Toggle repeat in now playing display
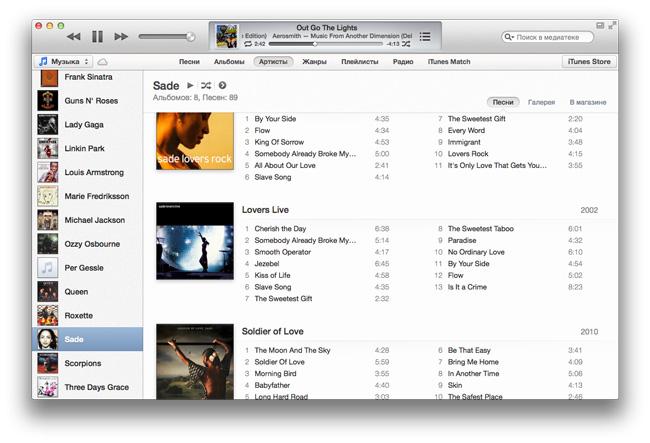Viewport: 650px width, 443px height. 247,44
